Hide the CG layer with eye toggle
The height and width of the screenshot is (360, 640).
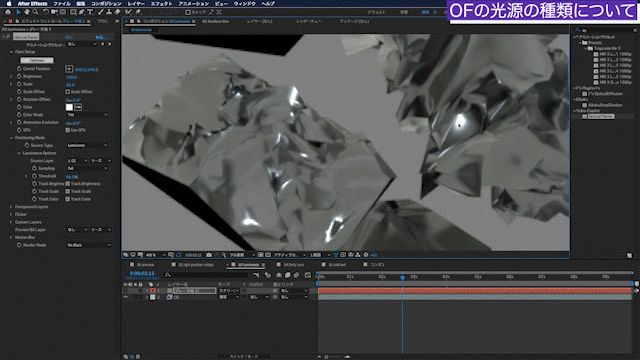[126, 297]
